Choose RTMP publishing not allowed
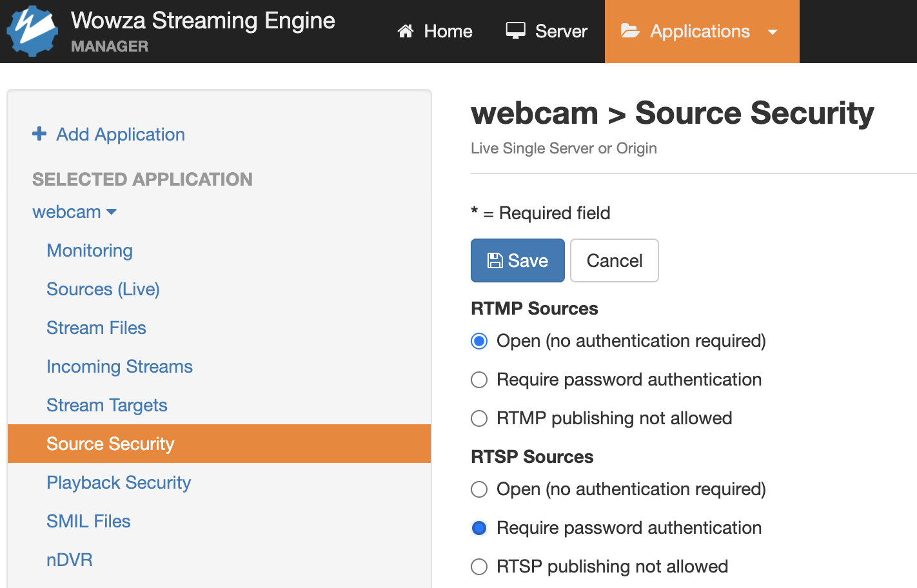 point(479,418)
